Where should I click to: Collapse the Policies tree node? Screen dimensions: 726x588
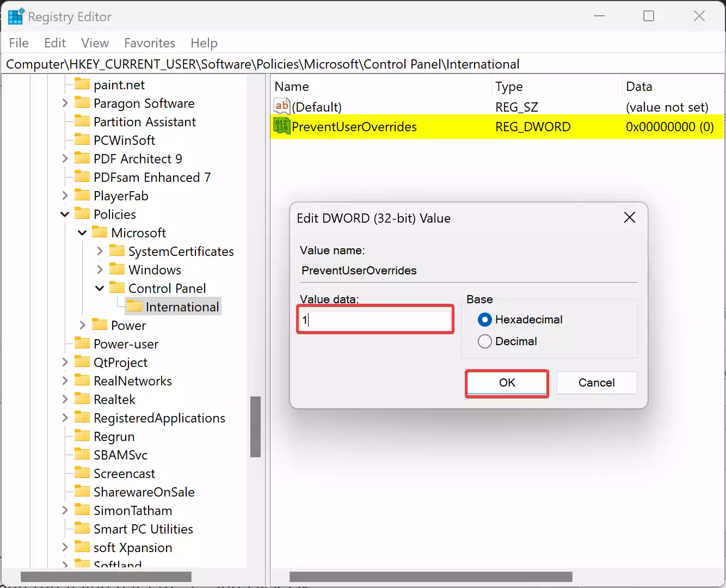[x=65, y=214]
